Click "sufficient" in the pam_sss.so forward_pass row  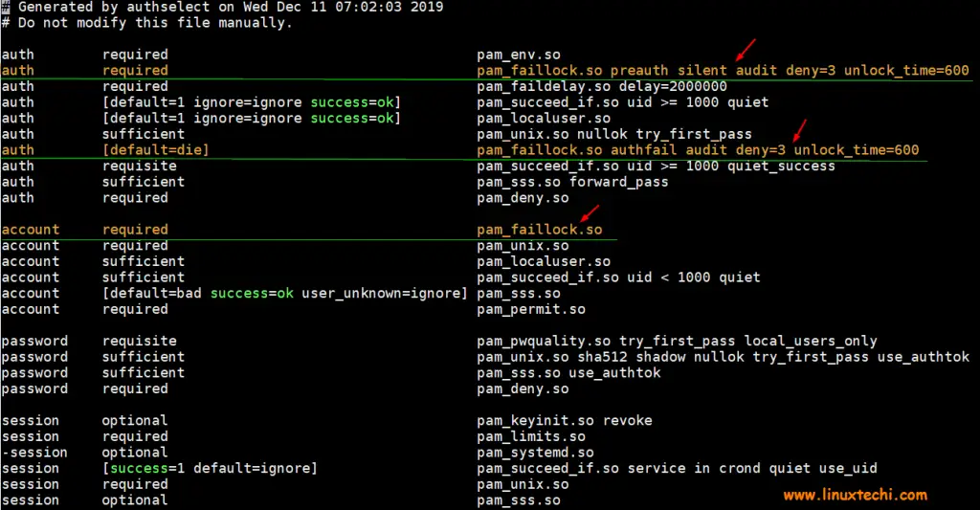[x=144, y=183]
